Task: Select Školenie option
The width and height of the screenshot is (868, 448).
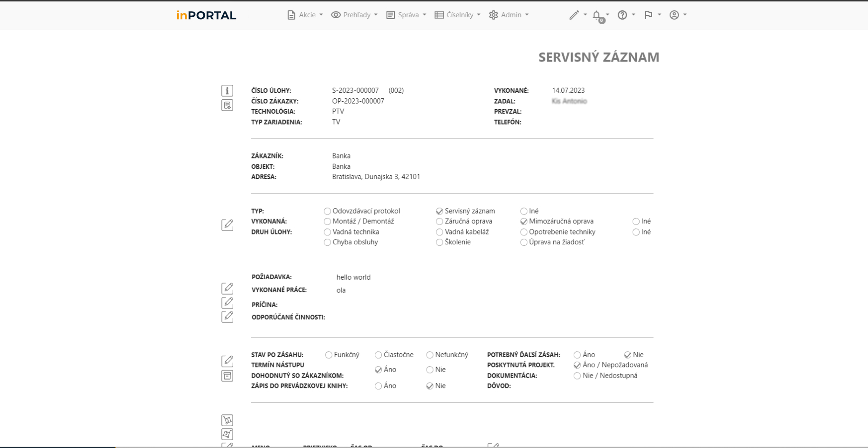Action: [439, 242]
